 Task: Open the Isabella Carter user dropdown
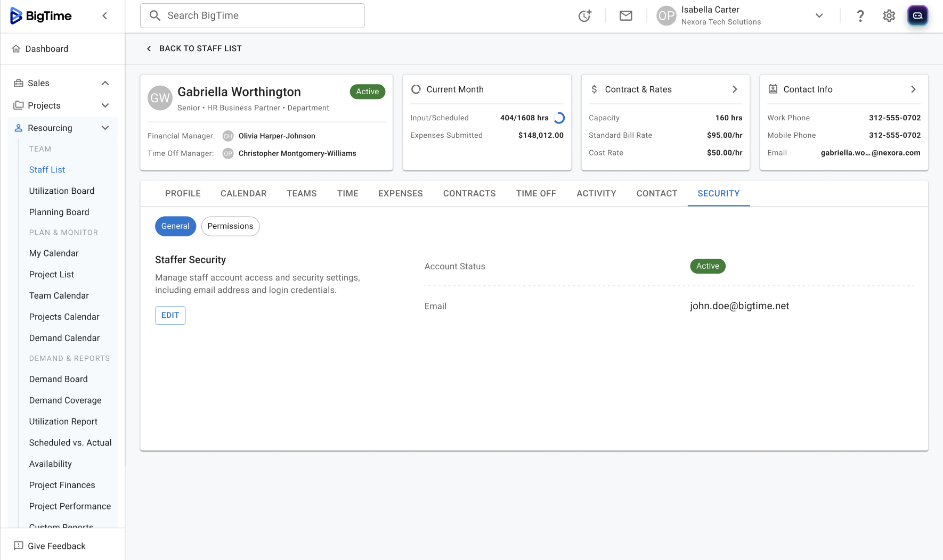tap(819, 16)
